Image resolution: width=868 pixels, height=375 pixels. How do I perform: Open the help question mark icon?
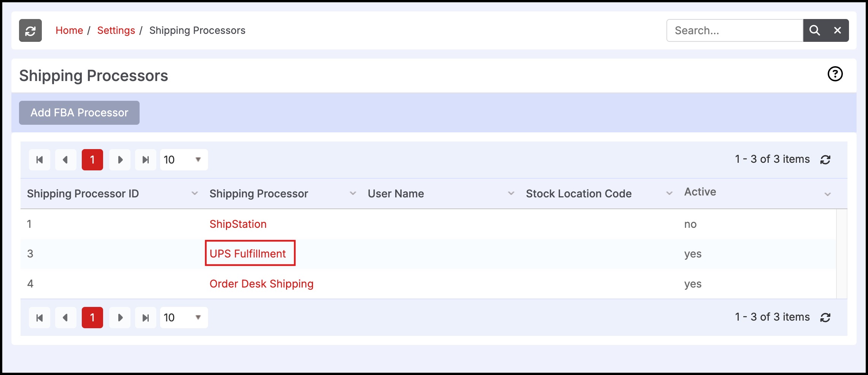click(x=835, y=74)
